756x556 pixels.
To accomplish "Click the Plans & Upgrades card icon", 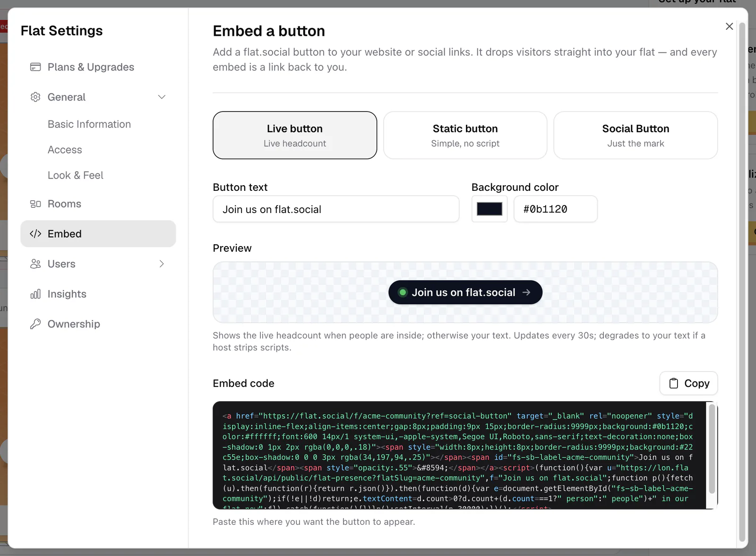I will (35, 67).
